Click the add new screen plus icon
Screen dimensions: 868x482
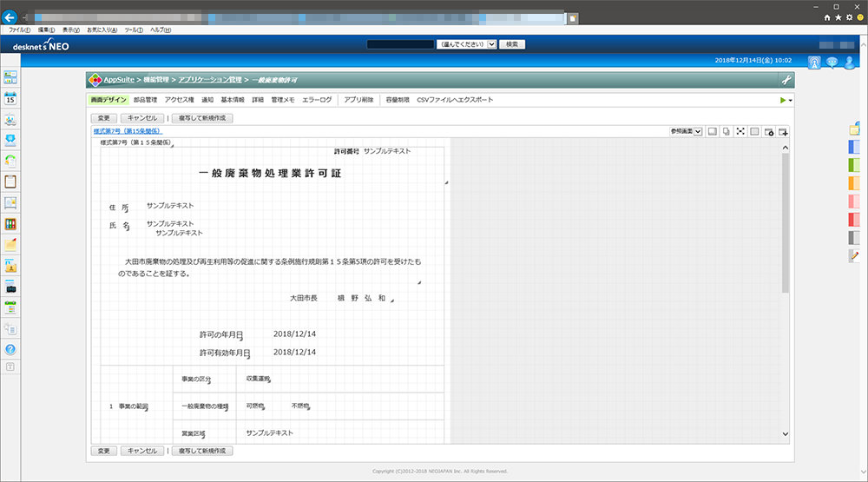click(783, 131)
